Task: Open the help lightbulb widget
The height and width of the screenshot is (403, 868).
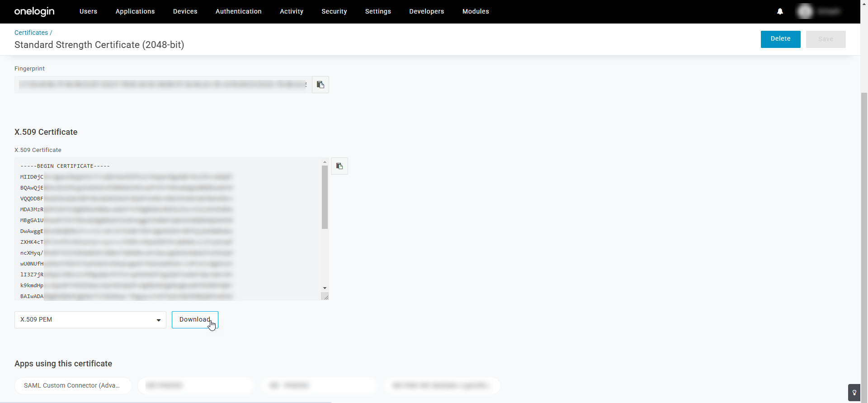Action: pos(854,393)
